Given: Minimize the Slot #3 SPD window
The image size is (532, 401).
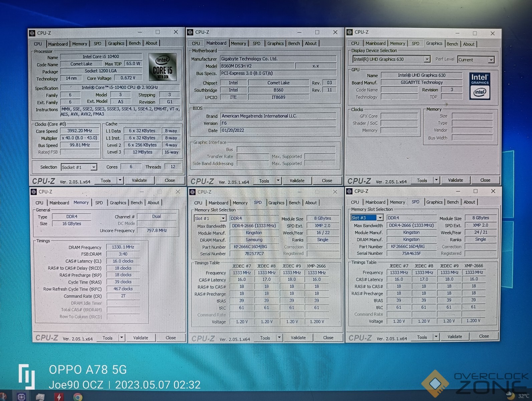Looking at the screenshot, I should [458, 191].
